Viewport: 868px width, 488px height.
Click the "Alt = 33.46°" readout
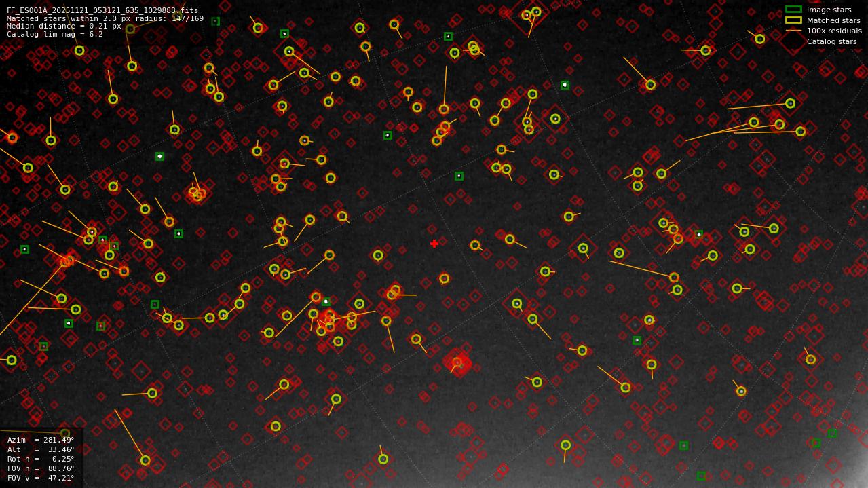[x=41, y=450]
